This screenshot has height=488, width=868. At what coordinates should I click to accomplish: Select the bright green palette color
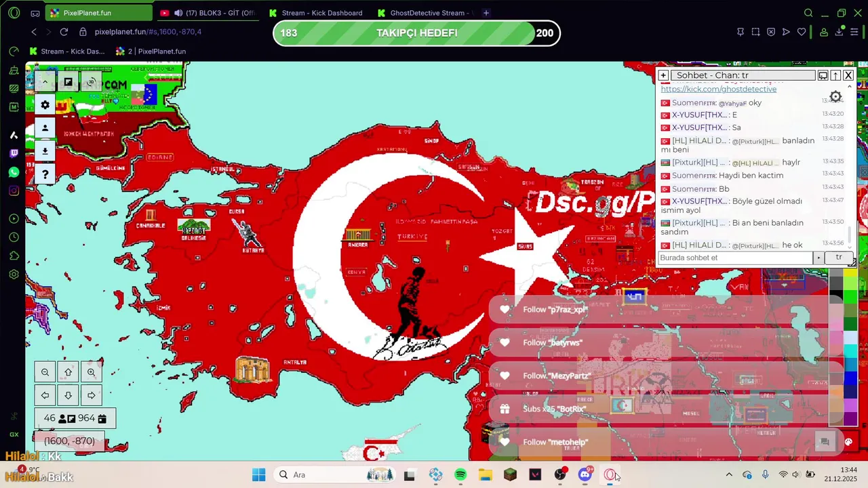point(850,296)
